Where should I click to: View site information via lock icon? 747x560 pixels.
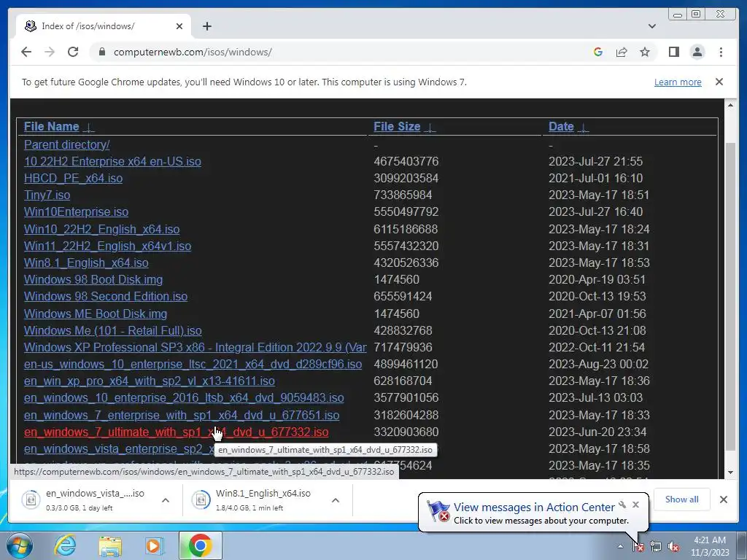(101, 52)
